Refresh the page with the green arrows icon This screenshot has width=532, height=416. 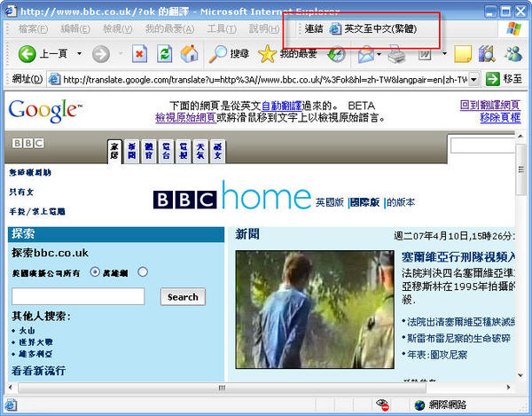164,54
